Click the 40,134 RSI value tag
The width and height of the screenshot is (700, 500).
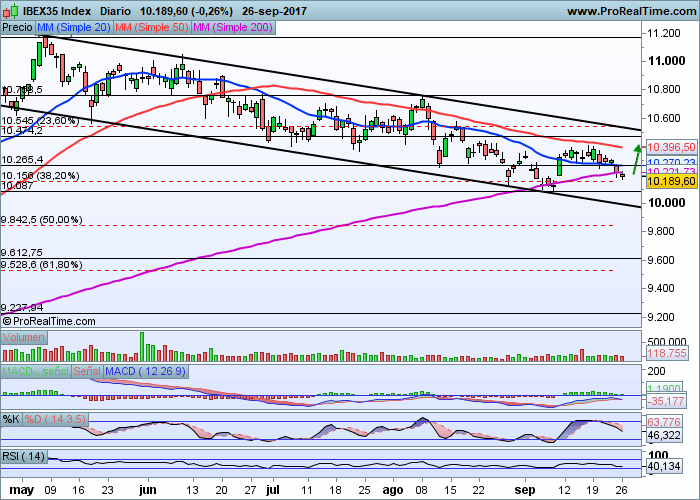pos(665,467)
